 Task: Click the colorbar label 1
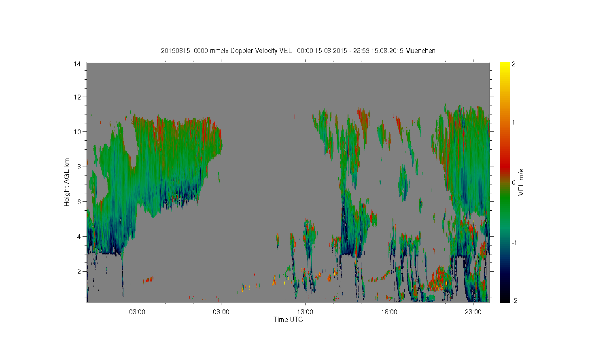tap(514, 122)
